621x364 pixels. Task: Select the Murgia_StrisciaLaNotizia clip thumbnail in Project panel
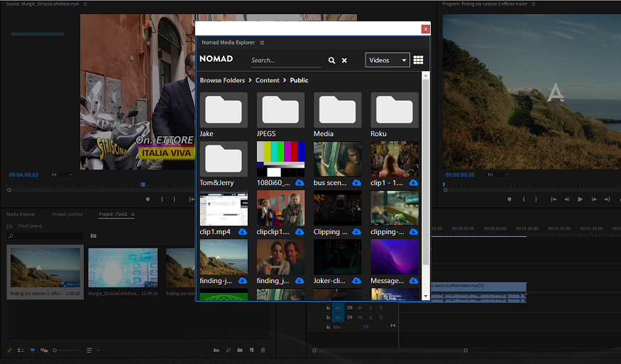(x=123, y=268)
